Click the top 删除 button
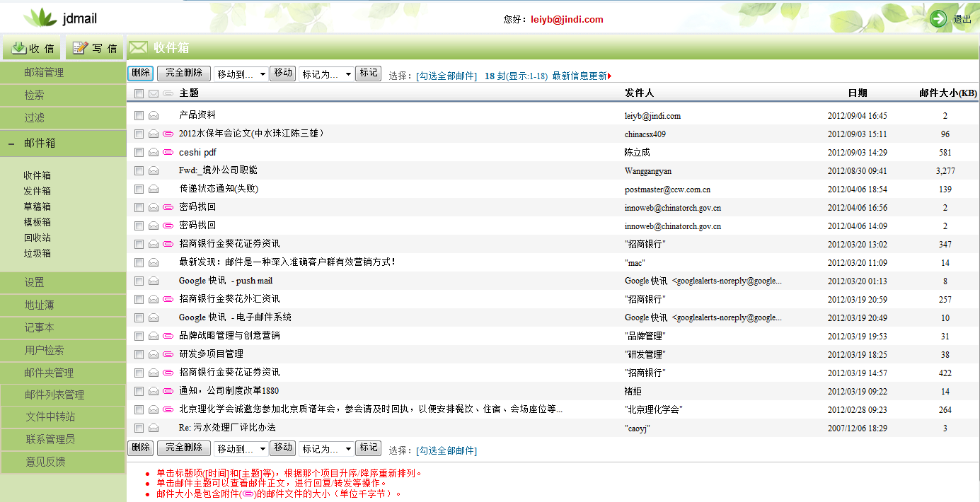Viewport: 980px width, 502px height. point(140,73)
